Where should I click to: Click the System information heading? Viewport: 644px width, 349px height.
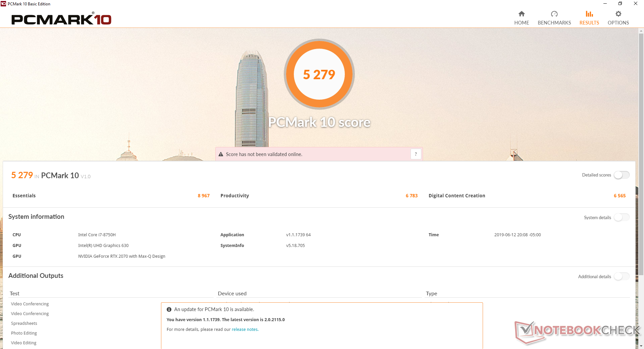point(36,217)
